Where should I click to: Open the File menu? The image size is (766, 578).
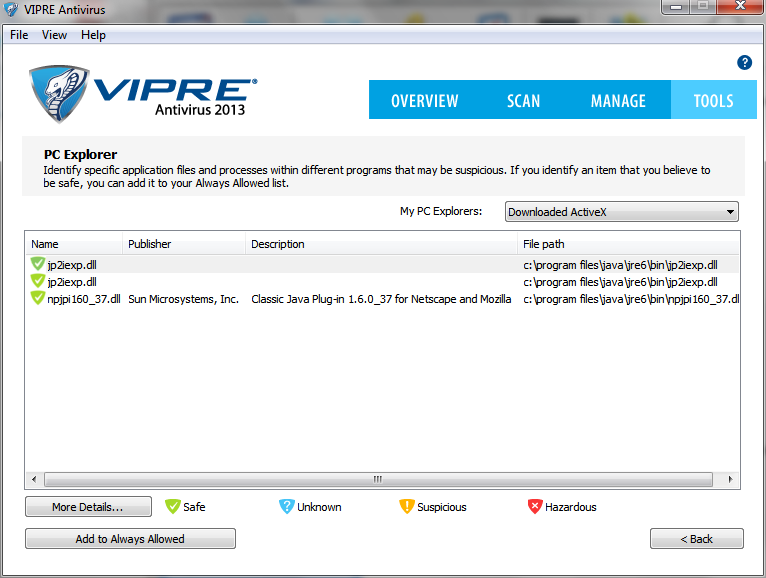coord(19,35)
